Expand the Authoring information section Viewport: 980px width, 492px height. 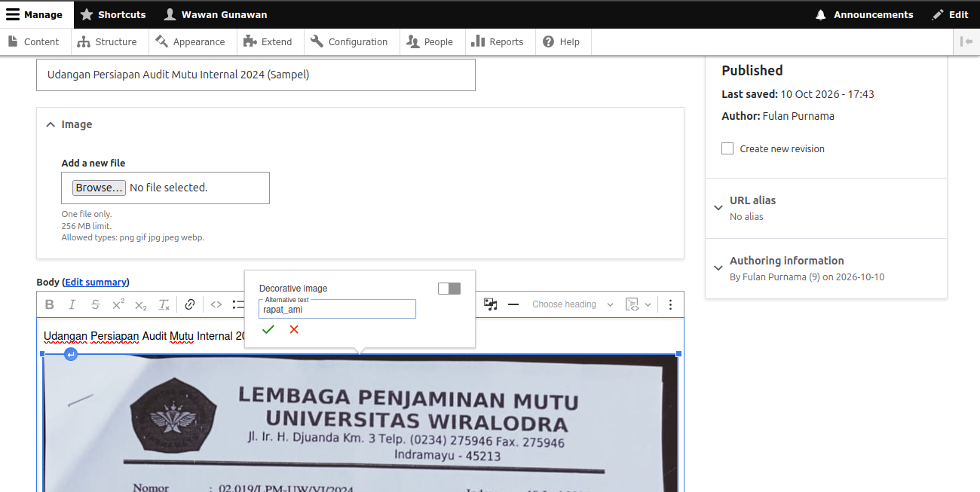click(x=825, y=268)
